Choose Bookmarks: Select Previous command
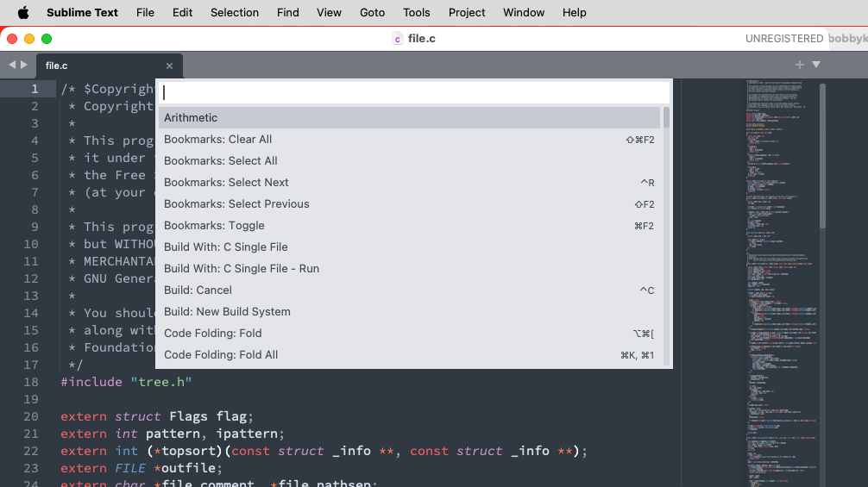This screenshot has height=487, width=868. coord(410,204)
